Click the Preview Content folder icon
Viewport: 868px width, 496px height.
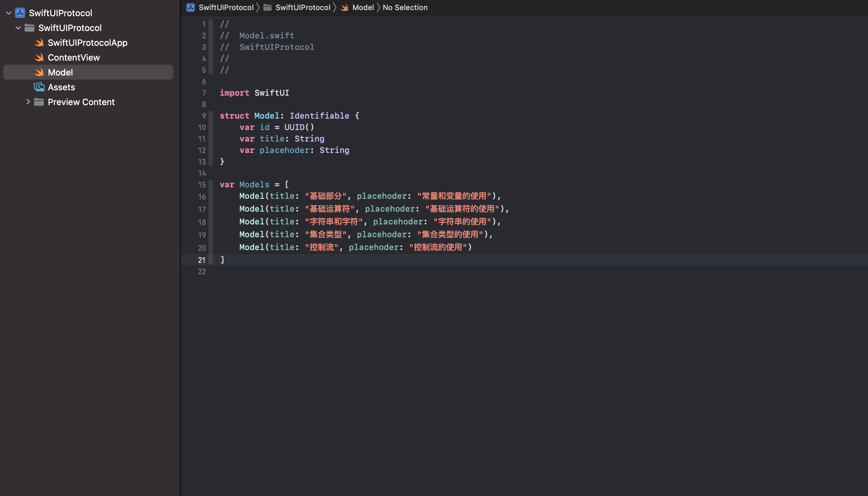39,102
